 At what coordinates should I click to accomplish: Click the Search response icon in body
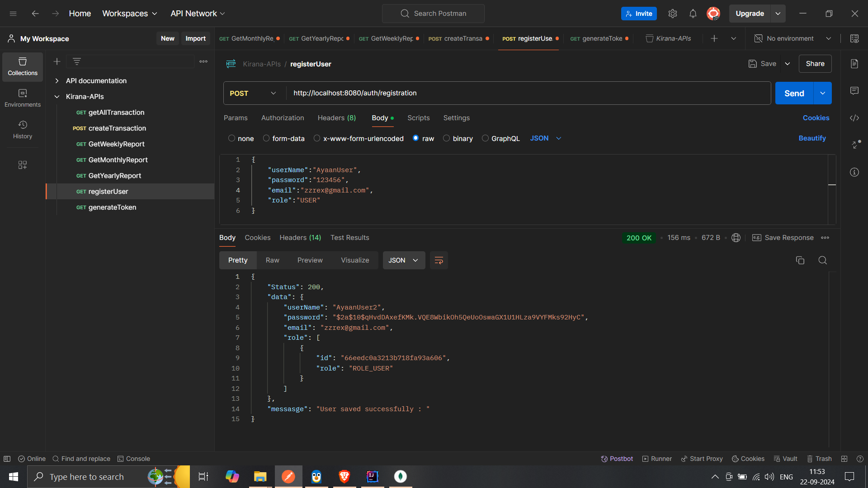point(823,260)
